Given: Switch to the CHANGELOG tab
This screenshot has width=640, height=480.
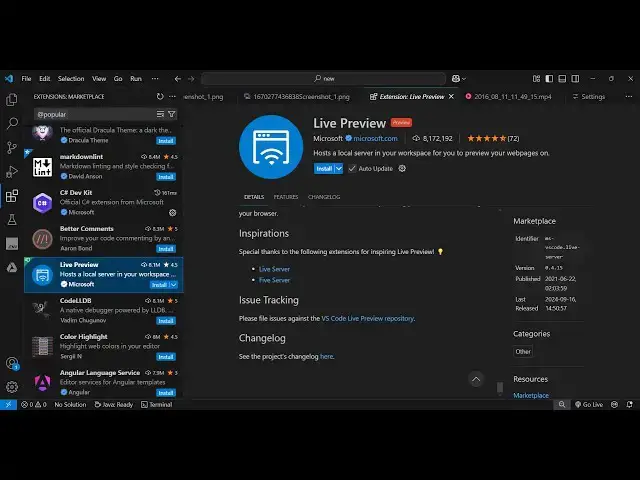Looking at the screenshot, I should [x=324, y=197].
